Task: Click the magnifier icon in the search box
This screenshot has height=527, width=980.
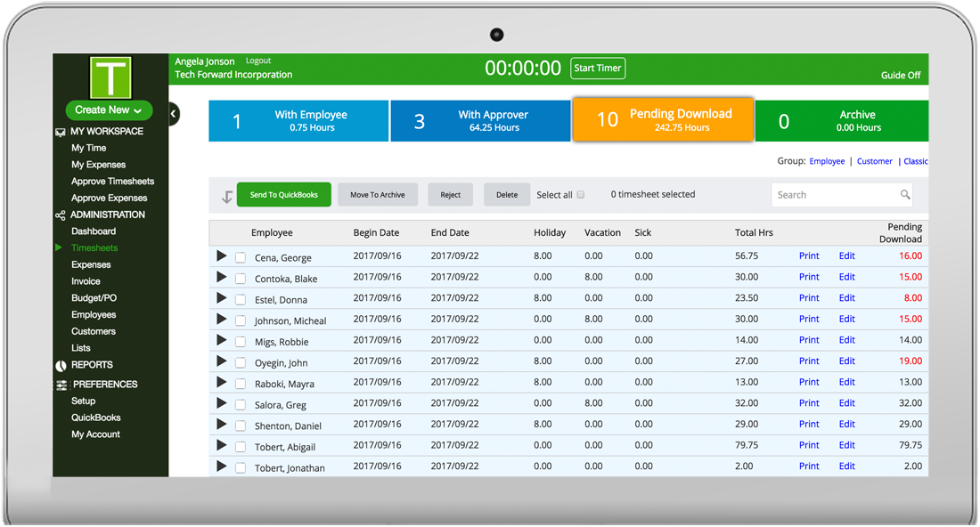Action: (906, 194)
